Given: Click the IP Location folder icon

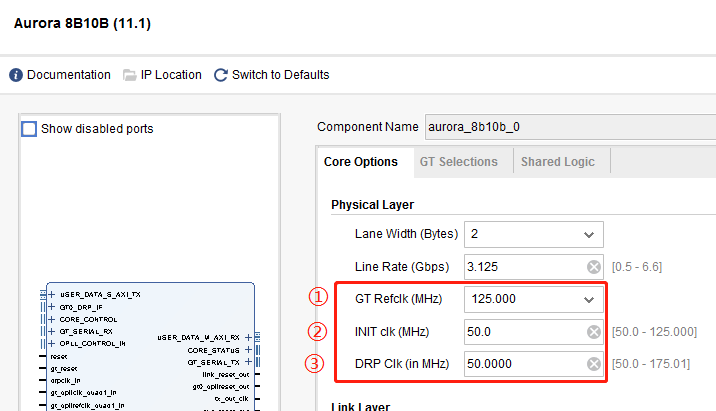Looking at the screenshot, I should 130,75.
